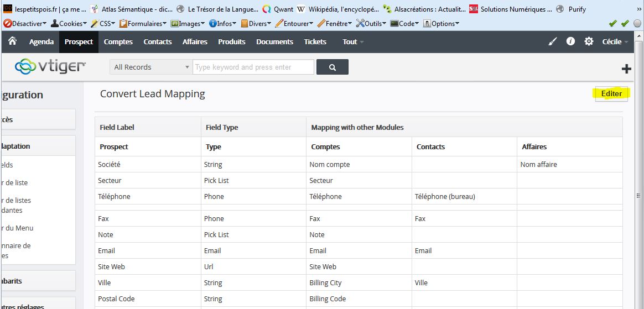The width and height of the screenshot is (644, 309).
Task: Open the Agenda module
Action: (41, 41)
